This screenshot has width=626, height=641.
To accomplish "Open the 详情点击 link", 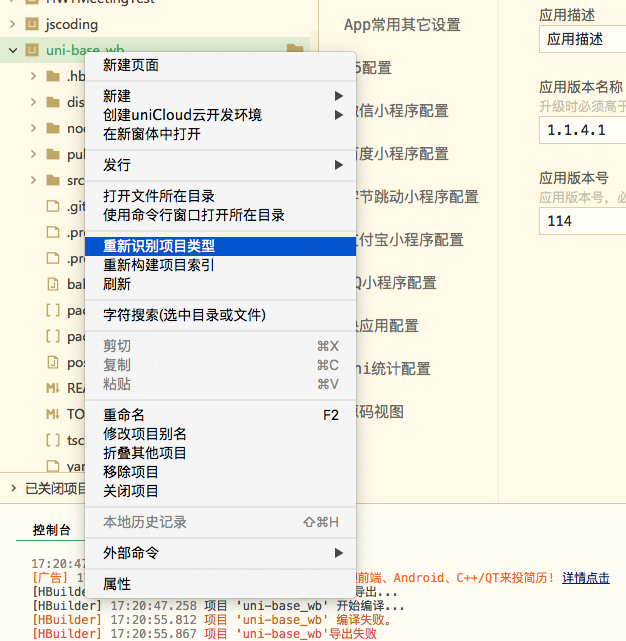I will coord(586,578).
